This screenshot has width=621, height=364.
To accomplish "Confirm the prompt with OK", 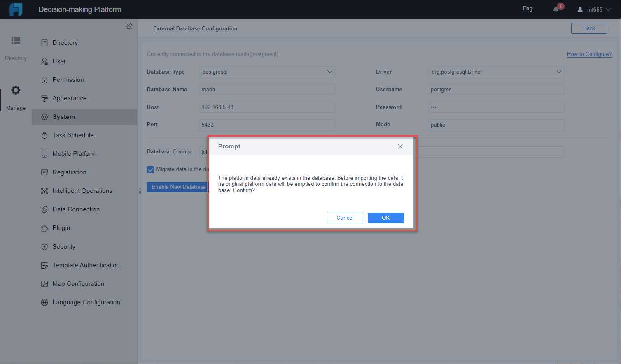I will pos(385,218).
